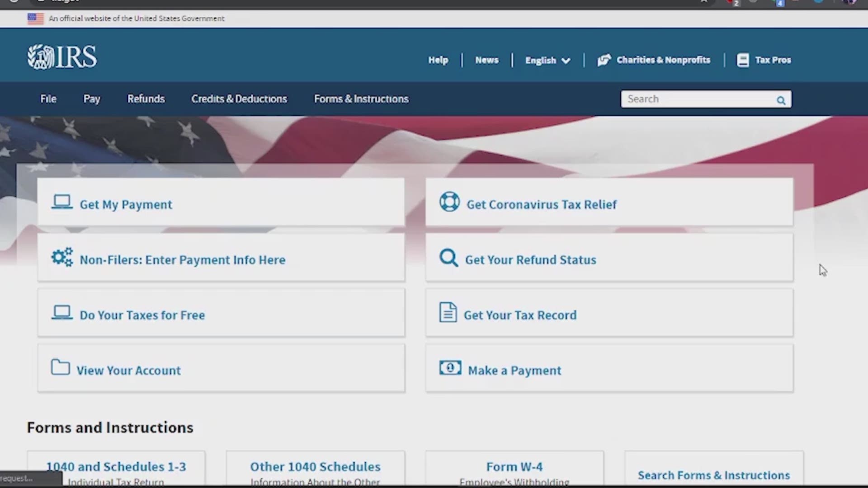Viewport: 868px width, 488px height.
Task: Open the Do Your Taxes for Free link
Action: point(142,315)
